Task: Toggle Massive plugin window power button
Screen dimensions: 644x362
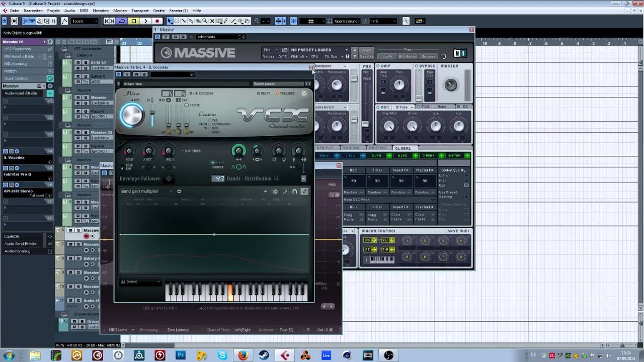Action: [x=157, y=37]
